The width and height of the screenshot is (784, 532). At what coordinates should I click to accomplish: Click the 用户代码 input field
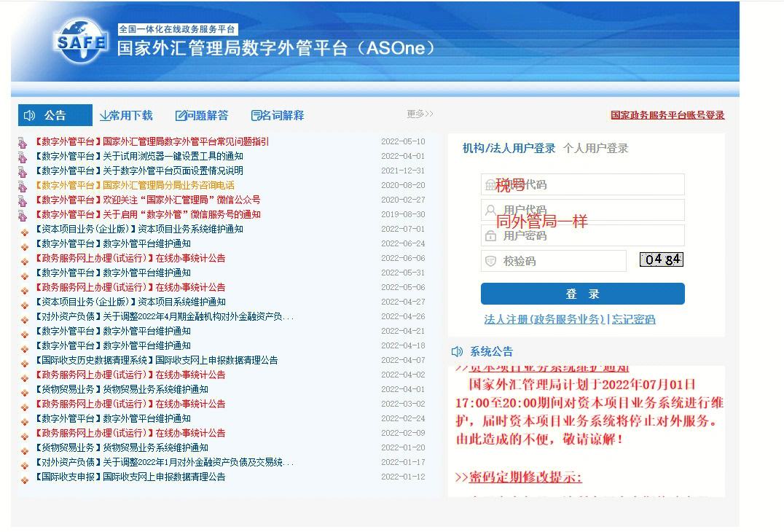[582, 210]
